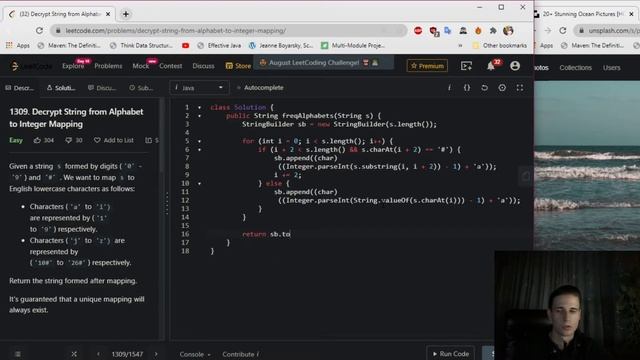Open Discuss in the top navbar
Viewport: 640px width, 360px height.
203,66
